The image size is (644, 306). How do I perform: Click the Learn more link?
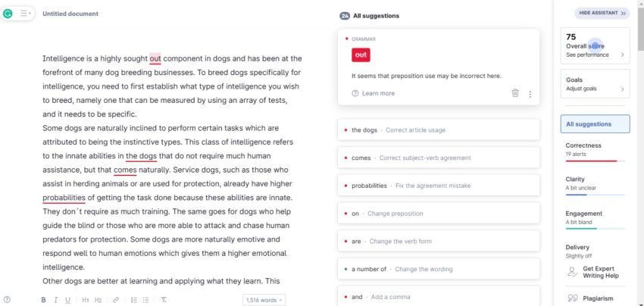374,93
